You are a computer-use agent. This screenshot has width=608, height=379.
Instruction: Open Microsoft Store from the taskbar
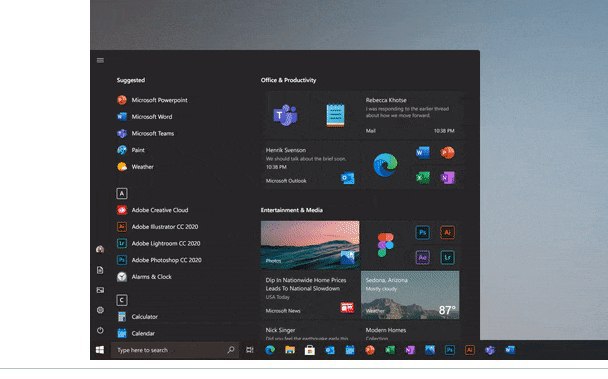pyautogui.click(x=309, y=350)
